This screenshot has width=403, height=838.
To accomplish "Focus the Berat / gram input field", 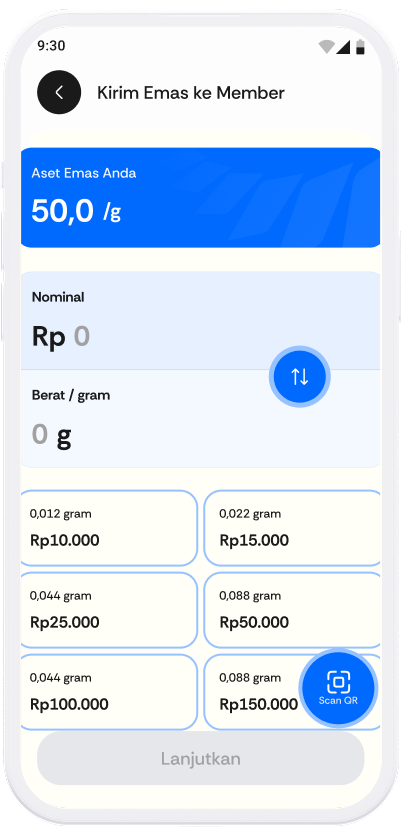I will coord(200,418).
